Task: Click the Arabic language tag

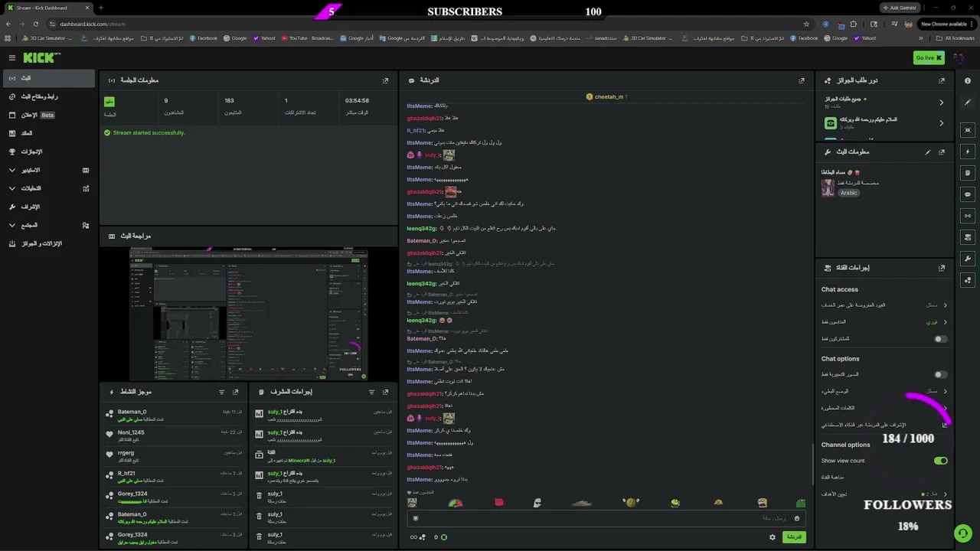Action: click(848, 193)
